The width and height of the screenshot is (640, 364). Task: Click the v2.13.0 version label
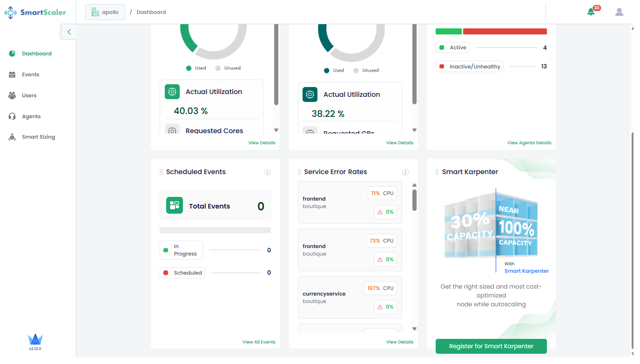[35, 349]
